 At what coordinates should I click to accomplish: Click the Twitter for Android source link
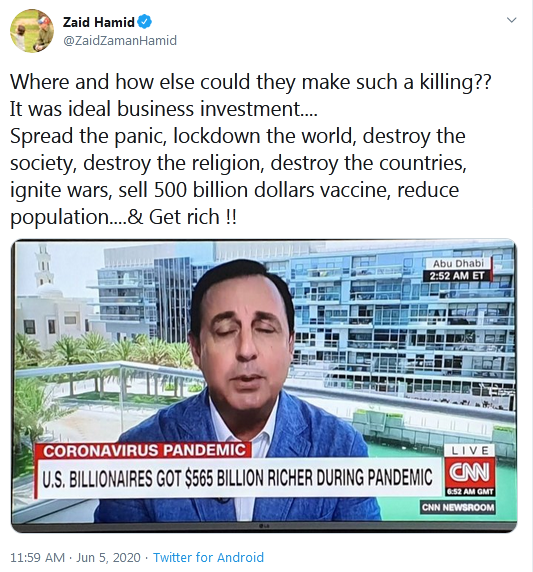click(208, 557)
